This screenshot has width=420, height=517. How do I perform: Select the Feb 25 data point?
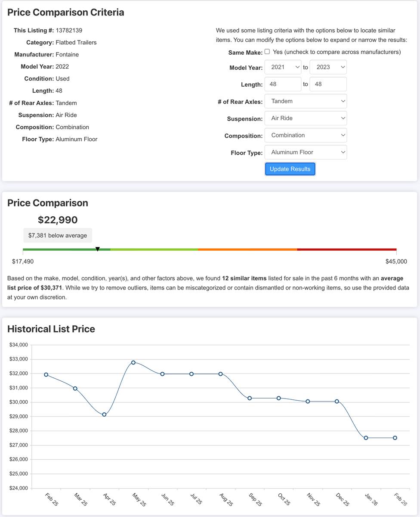pos(46,374)
